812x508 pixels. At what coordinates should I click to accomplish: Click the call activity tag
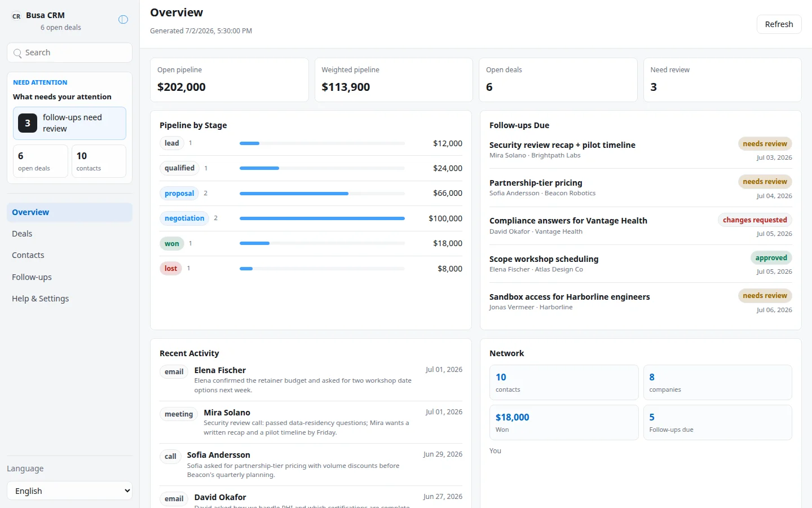(170, 457)
